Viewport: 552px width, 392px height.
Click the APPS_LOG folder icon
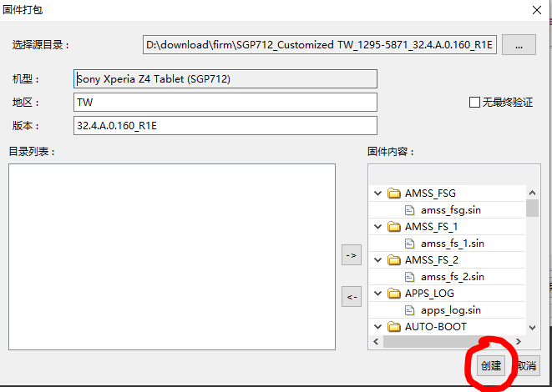click(x=394, y=294)
